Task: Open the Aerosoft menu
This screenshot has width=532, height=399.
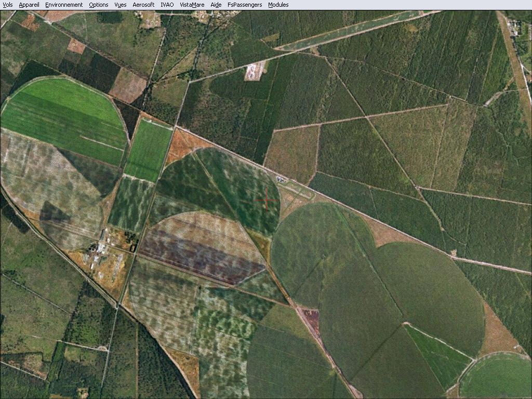Action: pos(143,5)
